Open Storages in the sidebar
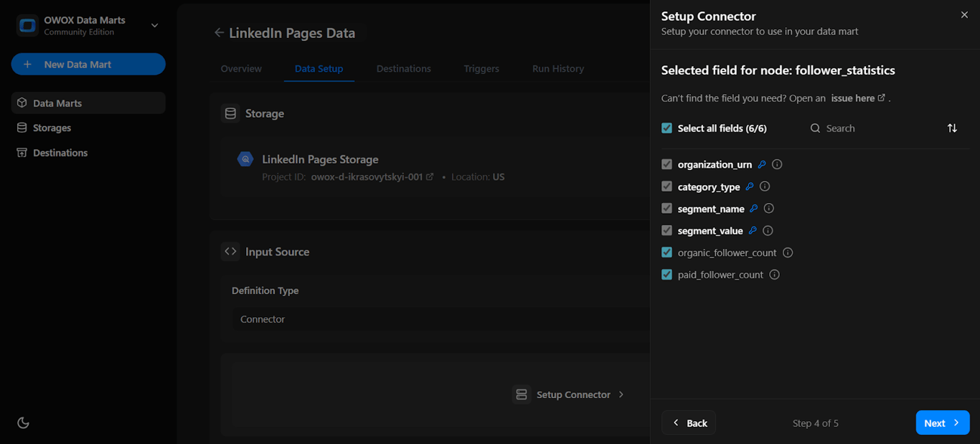The width and height of the screenshot is (980, 444). click(x=88, y=128)
